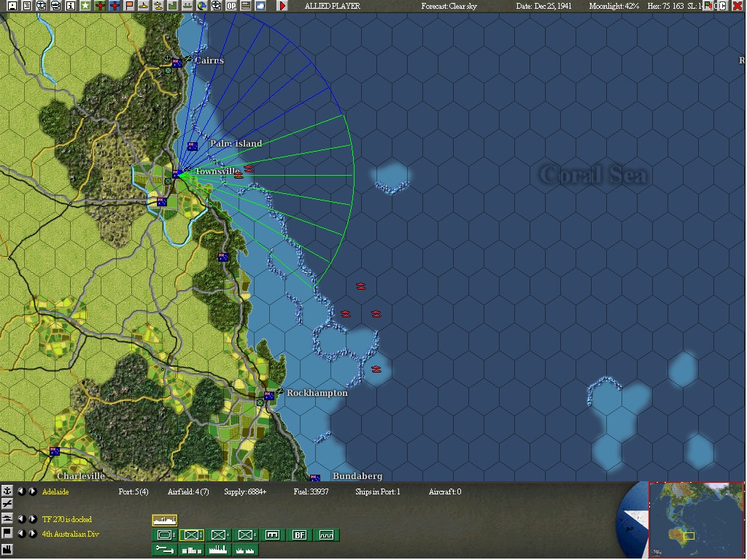Go to previous unit before 4th Australian Div
The width and height of the screenshot is (747, 560).
pos(21,533)
